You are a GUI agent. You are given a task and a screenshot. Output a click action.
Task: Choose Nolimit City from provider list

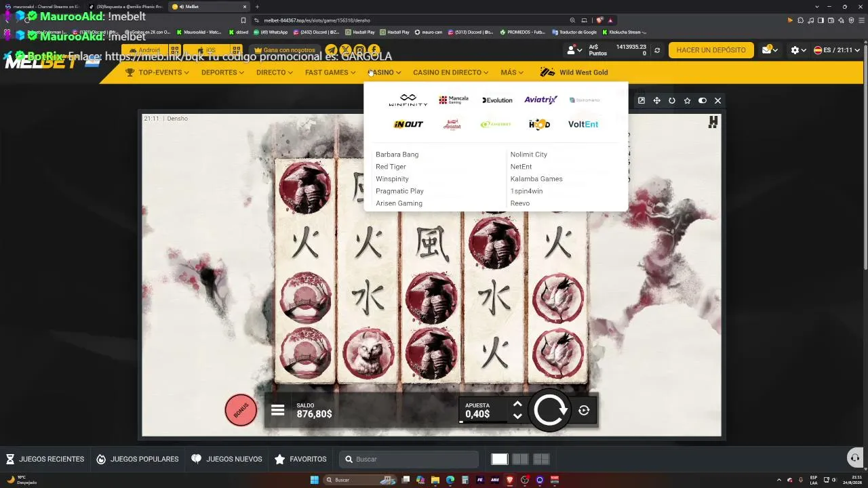tap(529, 155)
